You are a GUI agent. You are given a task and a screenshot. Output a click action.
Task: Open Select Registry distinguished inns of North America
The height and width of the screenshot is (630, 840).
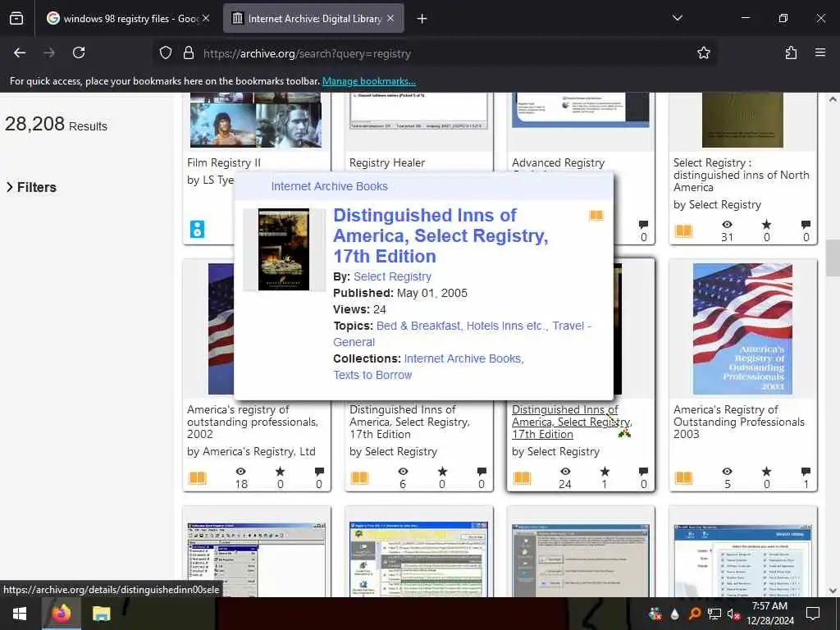[741, 176]
